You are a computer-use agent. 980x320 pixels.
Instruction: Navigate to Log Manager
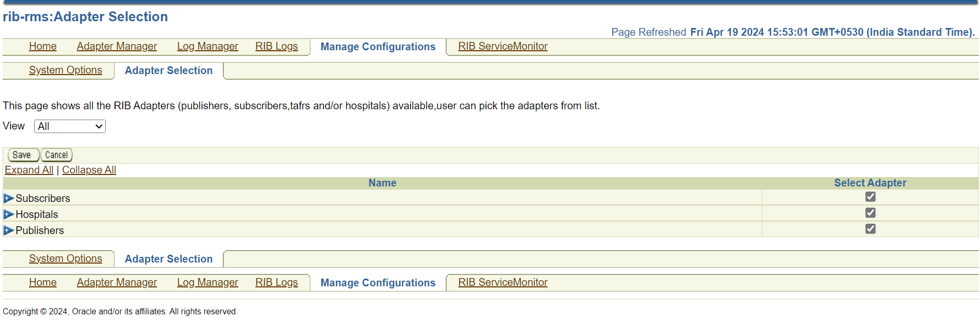coord(207,46)
